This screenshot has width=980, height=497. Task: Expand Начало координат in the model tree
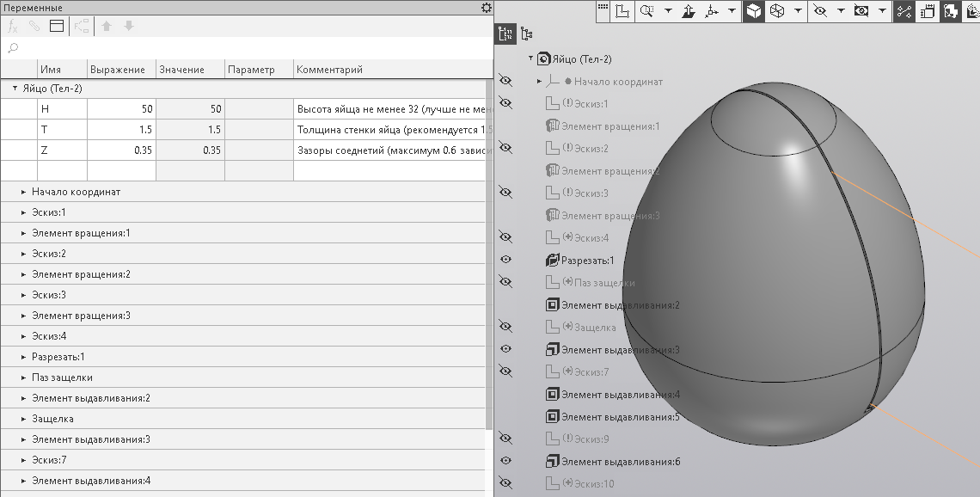(x=539, y=81)
